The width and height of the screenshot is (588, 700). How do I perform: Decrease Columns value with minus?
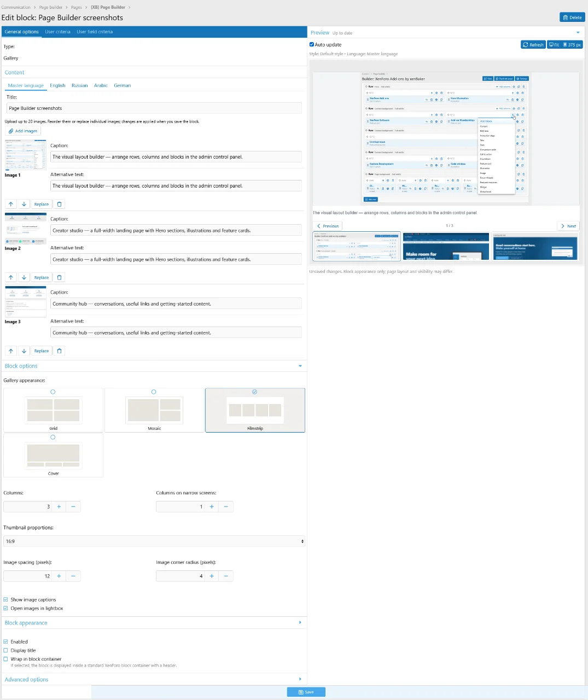coord(73,506)
